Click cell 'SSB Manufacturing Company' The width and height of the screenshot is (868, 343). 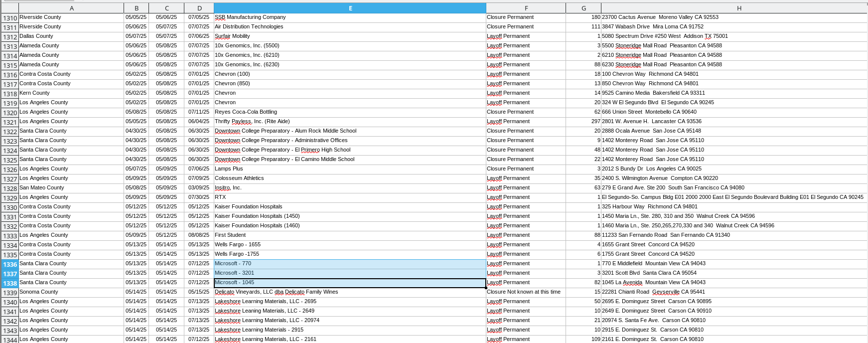[x=350, y=17]
